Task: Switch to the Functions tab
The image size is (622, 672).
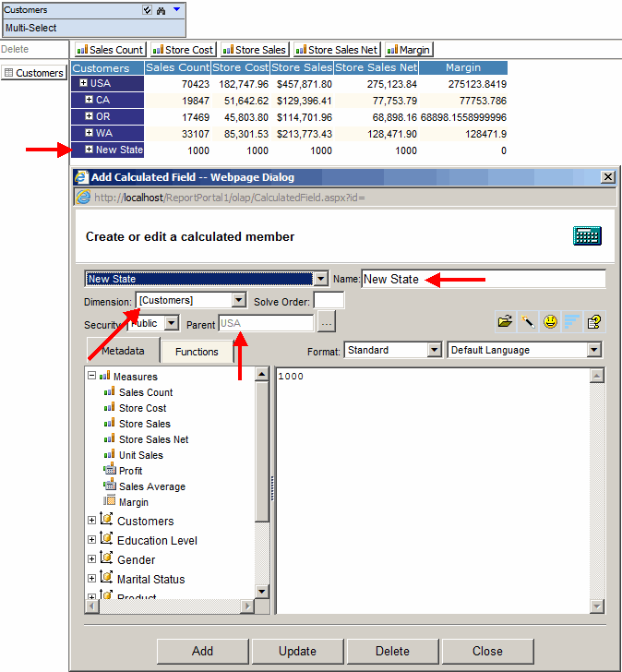Action: (197, 352)
